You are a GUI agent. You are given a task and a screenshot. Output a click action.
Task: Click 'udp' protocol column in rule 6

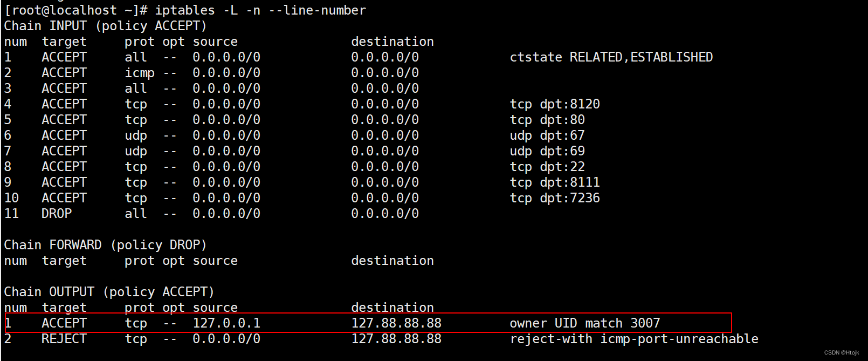click(136, 135)
